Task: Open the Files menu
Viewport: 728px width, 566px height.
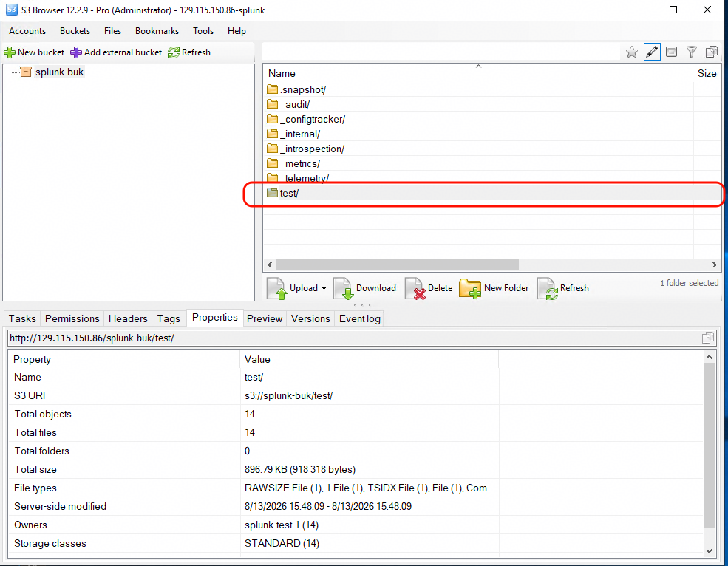Action: click(112, 31)
